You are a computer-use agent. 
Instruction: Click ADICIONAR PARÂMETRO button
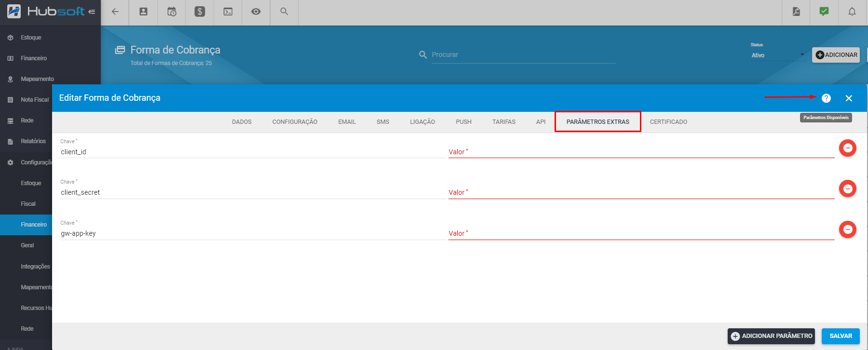[x=771, y=336]
